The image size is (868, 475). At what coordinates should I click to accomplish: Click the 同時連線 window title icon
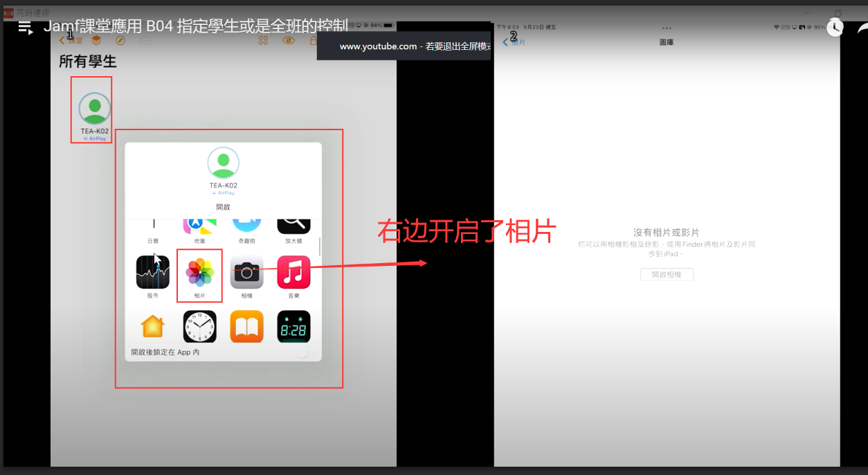tap(8, 12)
